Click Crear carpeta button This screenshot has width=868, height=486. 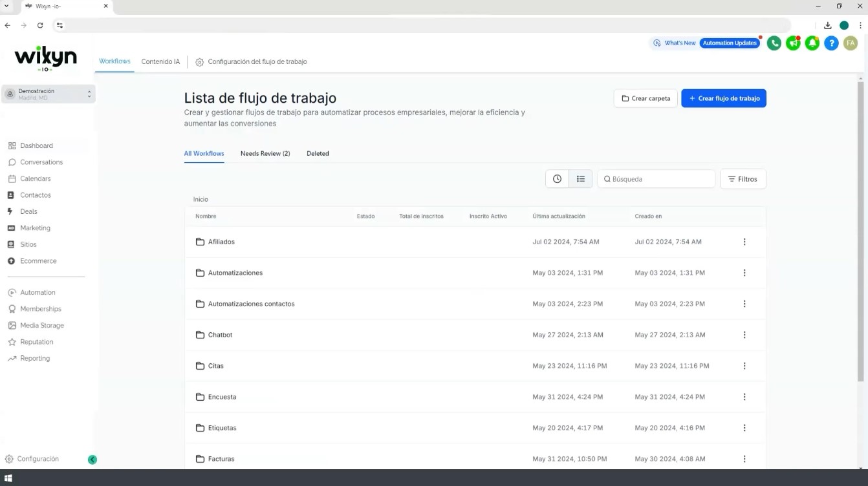coord(646,98)
